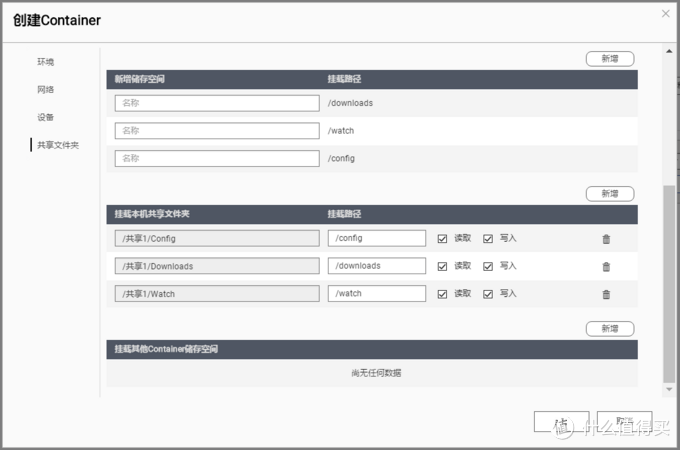The image size is (680, 450).
Task: Toggle 读取 checkbox for /config
Action: 442,239
